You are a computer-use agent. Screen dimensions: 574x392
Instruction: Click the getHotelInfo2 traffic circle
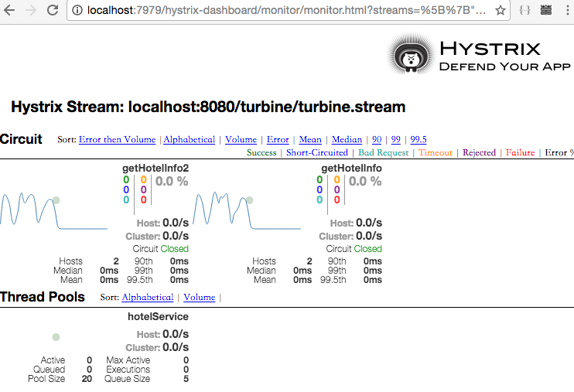tap(56, 200)
